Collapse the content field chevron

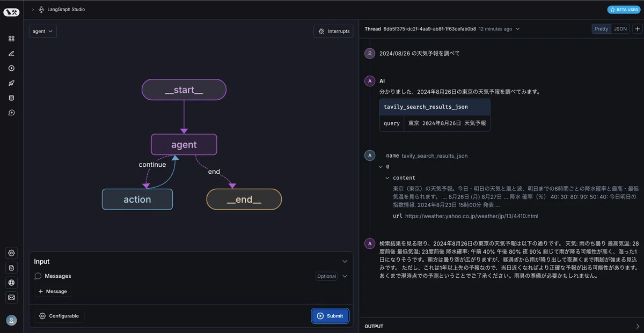387,177
